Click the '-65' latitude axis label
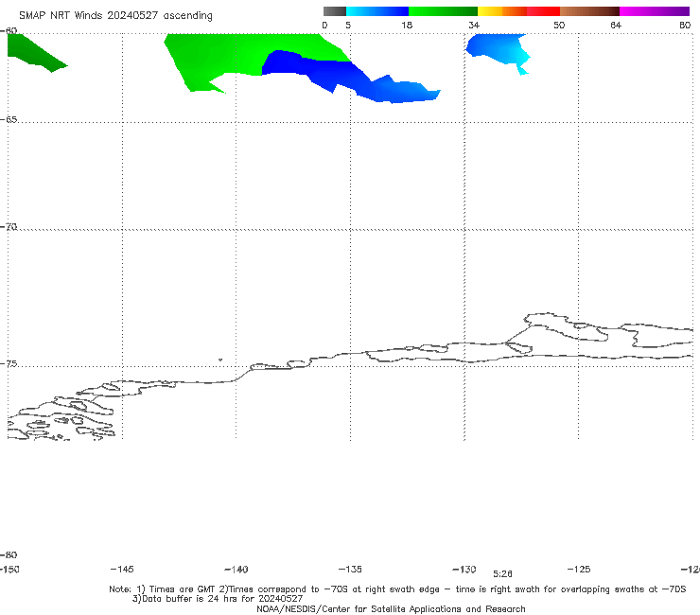Viewport: 700px width, 615px height. tap(9, 120)
